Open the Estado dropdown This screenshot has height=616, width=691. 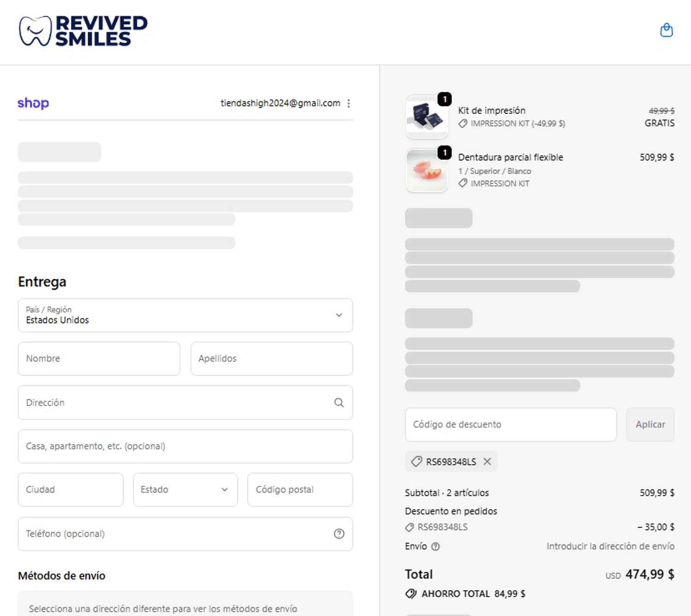[185, 489]
